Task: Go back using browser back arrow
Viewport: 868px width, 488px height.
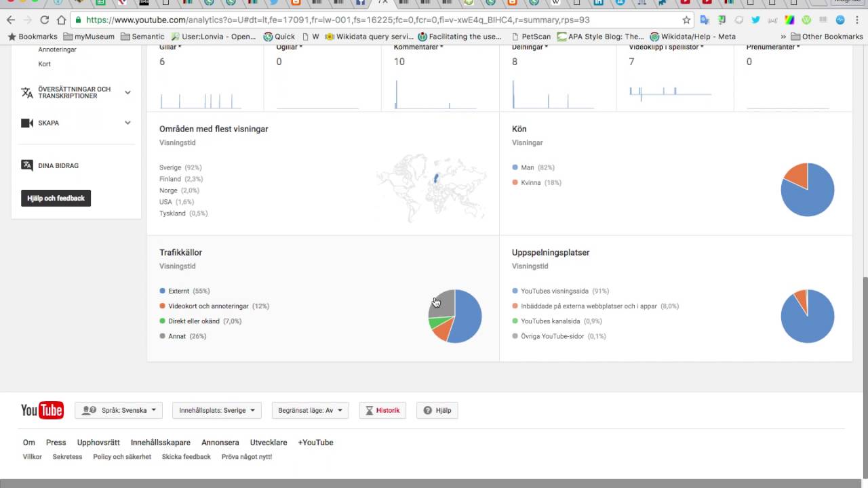Action: tap(11, 20)
